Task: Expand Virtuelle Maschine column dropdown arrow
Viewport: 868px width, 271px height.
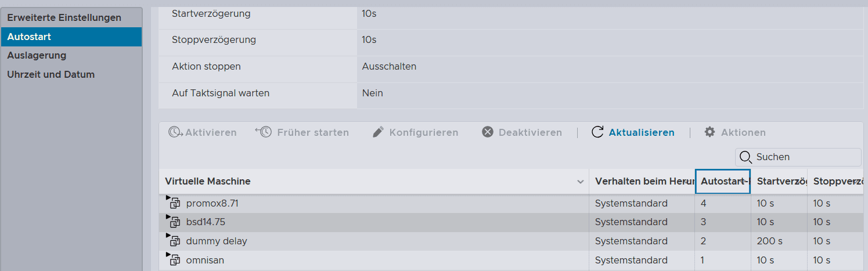Action: click(x=580, y=182)
